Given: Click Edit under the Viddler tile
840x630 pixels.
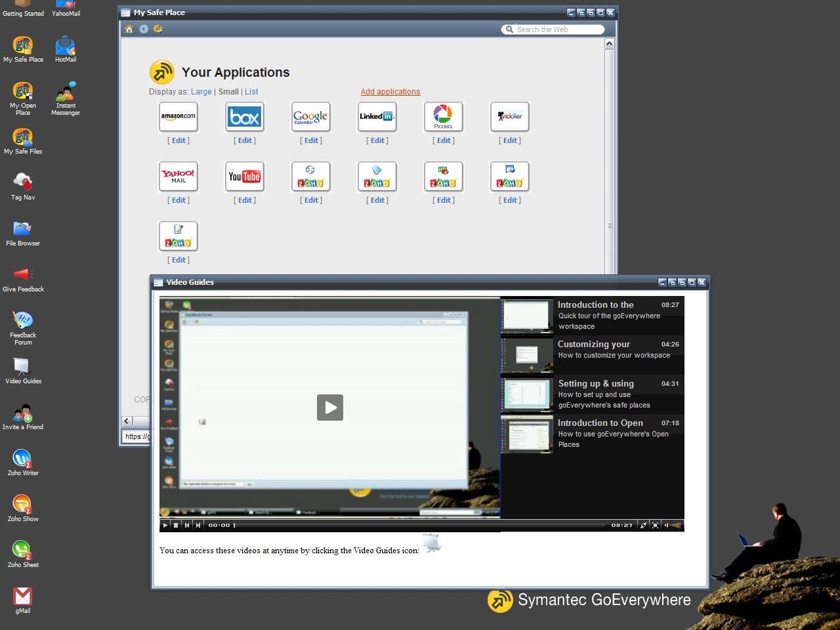Looking at the screenshot, I should point(510,140).
